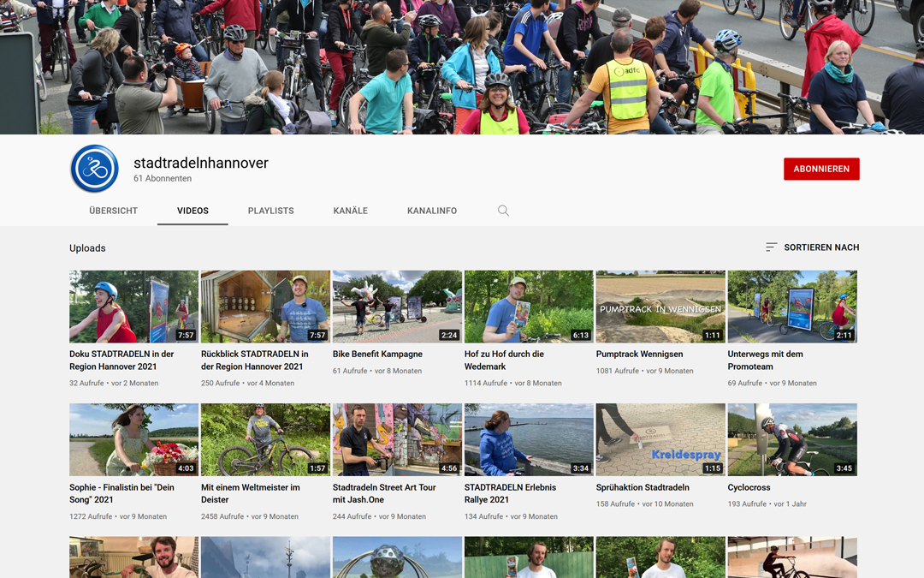Open Unterwegs mit dem Promoteam thumbnail
Screen dimensions: 924x578
click(792, 307)
